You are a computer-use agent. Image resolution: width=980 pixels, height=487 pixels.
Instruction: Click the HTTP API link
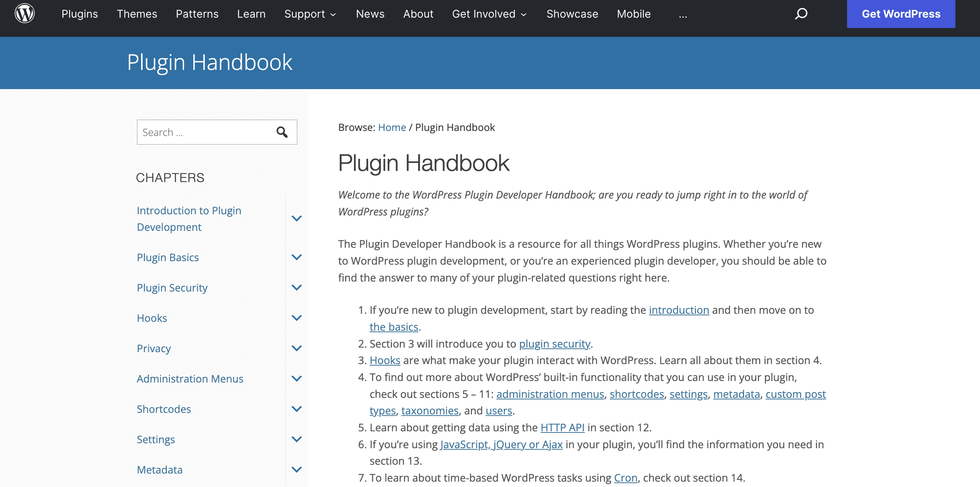click(x=561, y=427)
